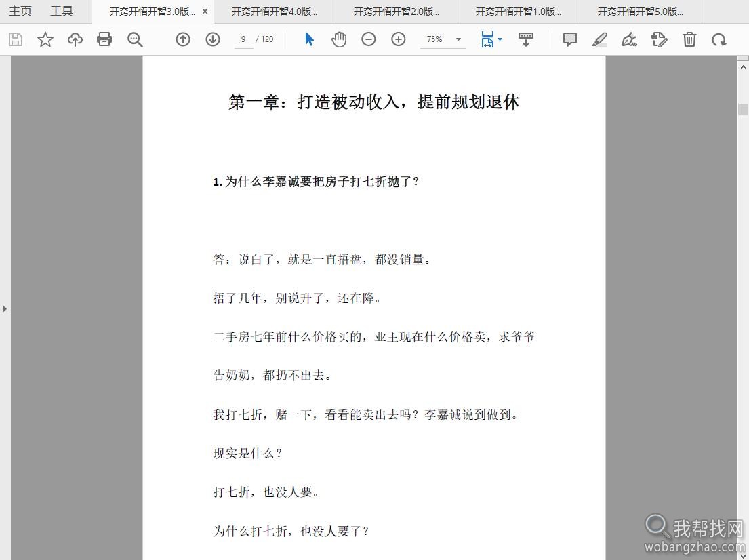Screen dimensions: 749x560
Task: Click line 捂了几年，别说升了
Action: pos(298,298)
